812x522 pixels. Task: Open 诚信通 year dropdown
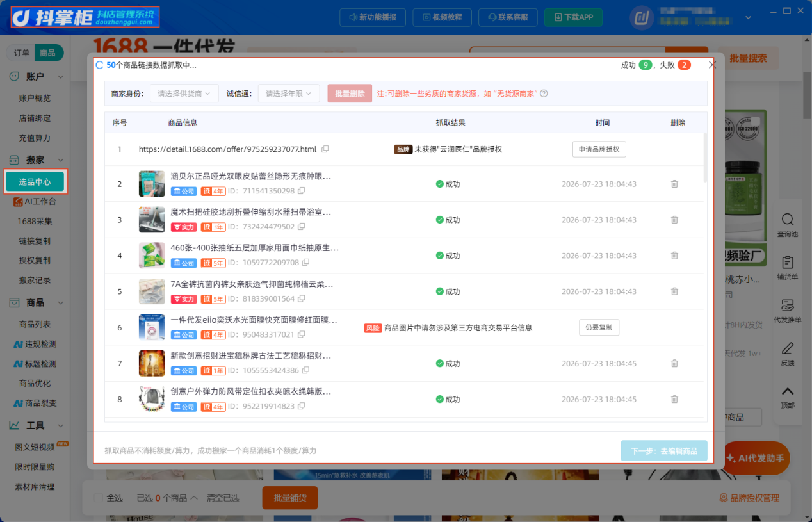pyautogui.click(x=289, y=94)
